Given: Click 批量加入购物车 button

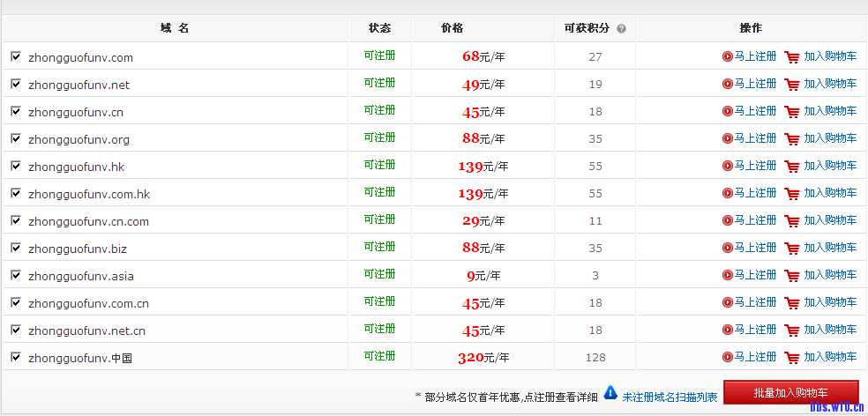Looking at the screenshot, I should click(x=790, y=393).
